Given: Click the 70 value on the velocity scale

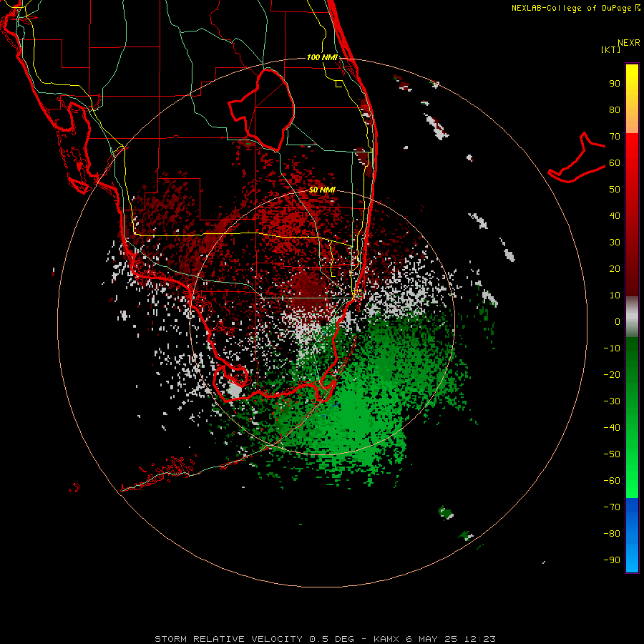Looking at the screenshot, I should [x=615, y=137].
